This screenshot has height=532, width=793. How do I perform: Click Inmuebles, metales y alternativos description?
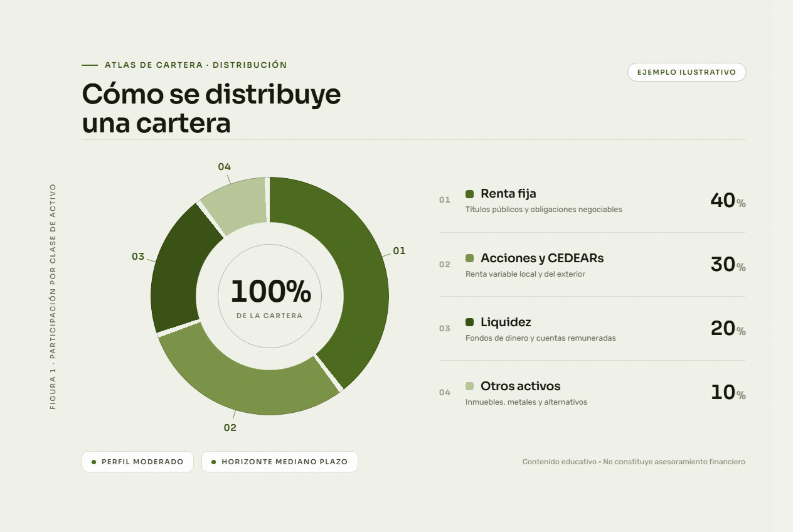(526, 402)
